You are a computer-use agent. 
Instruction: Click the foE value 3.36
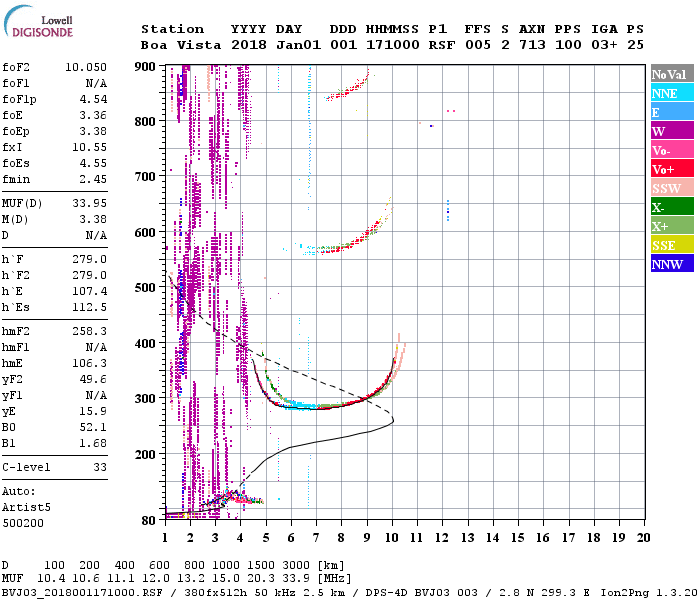click(93, 115)
